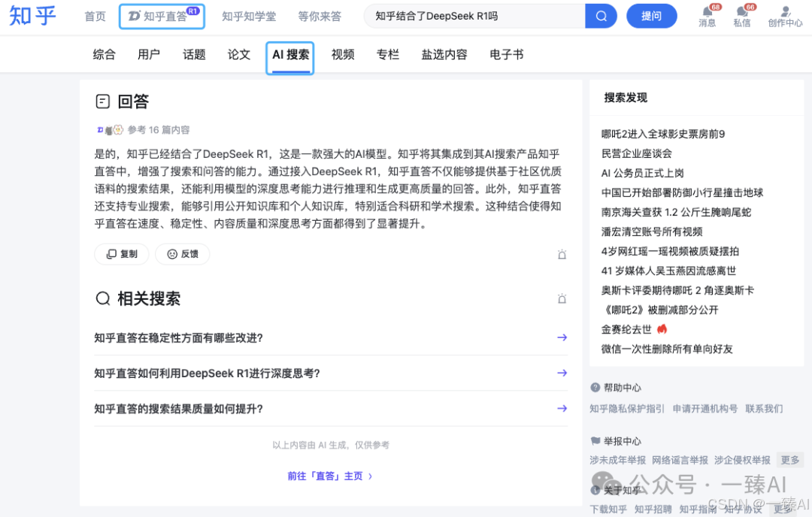Switch to the 综合 tab
Screen dimensions: 812x517
coord(104,54)
